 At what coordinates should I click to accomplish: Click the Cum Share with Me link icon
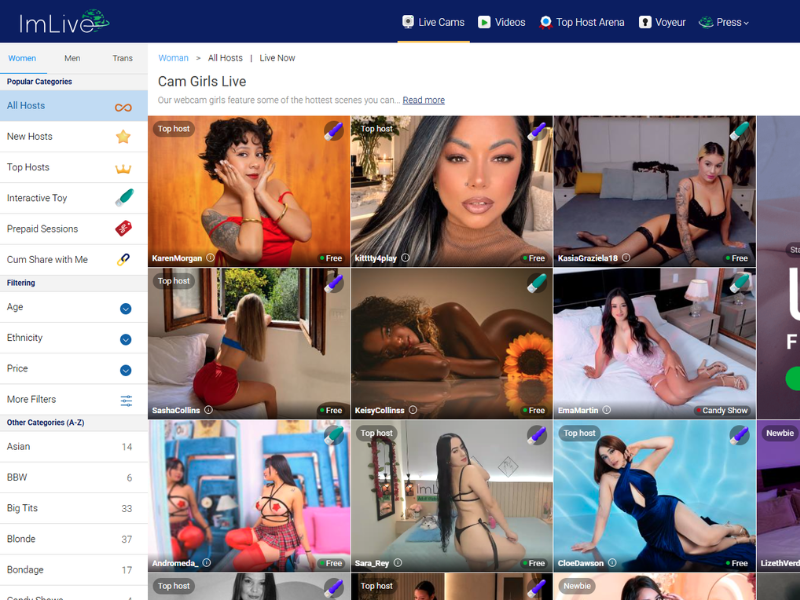[x=123, y=260]
